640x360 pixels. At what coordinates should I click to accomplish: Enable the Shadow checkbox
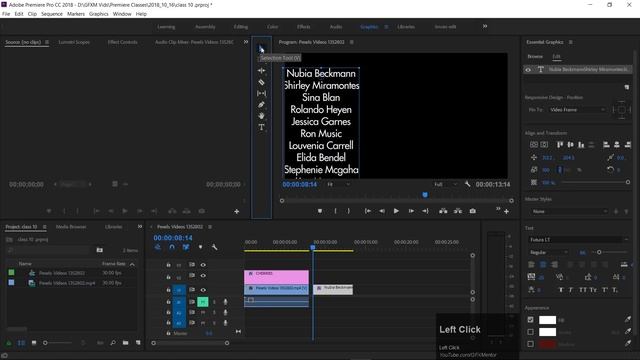click(x=530, y=344)
